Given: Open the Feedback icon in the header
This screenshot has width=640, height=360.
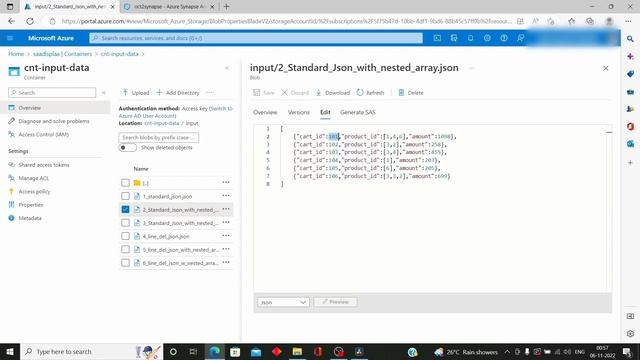Looking at the screenshot, I should 521,38.
